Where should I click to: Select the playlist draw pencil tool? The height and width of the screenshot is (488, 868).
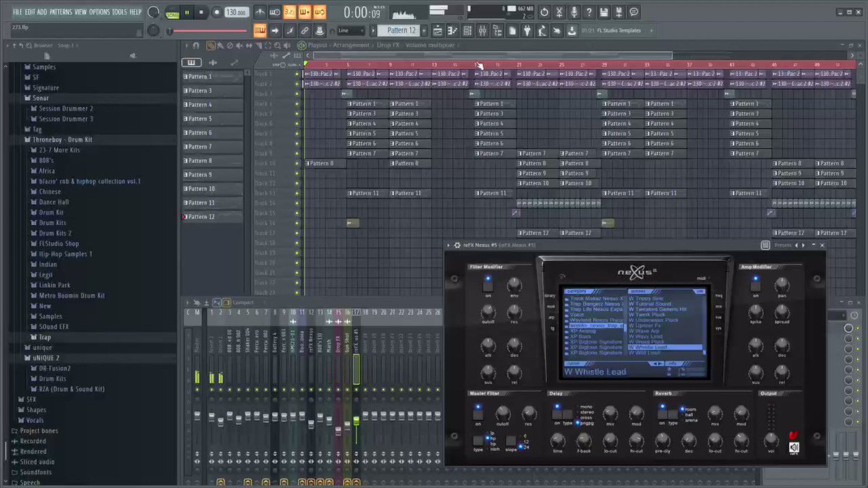point(210,46)
